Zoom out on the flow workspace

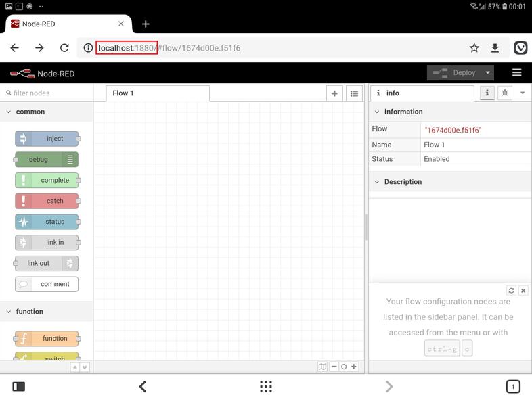pos(334,367)
